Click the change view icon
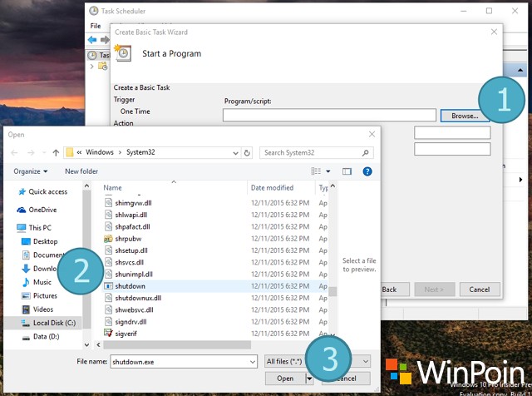The width and height of the screenshot is (532, 396). pos(316,171)
